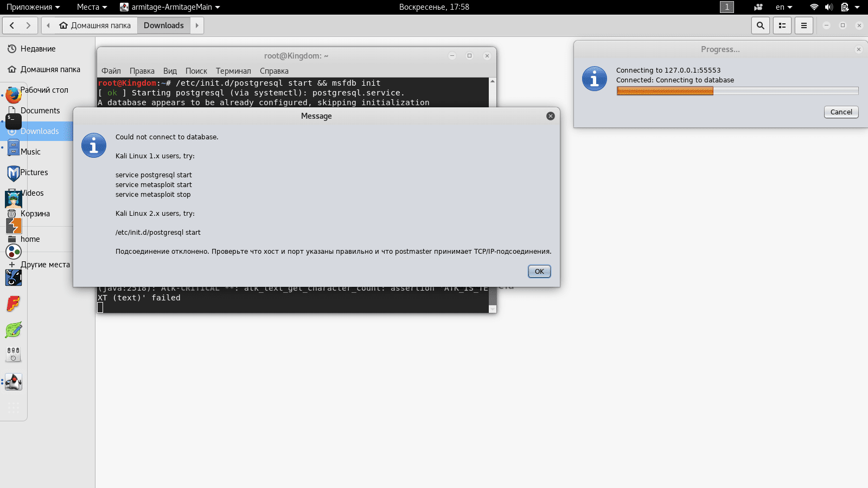
Task: Launch Metasploit from the dock
Action: pos(13,174)
